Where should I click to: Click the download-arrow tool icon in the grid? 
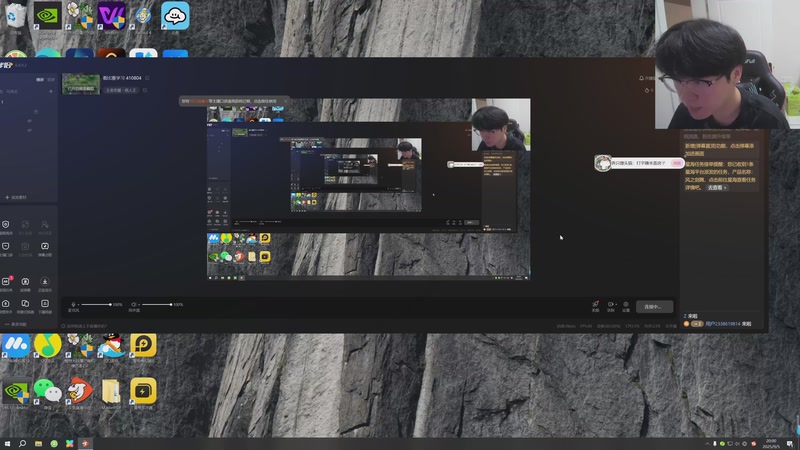click(45, 281)
